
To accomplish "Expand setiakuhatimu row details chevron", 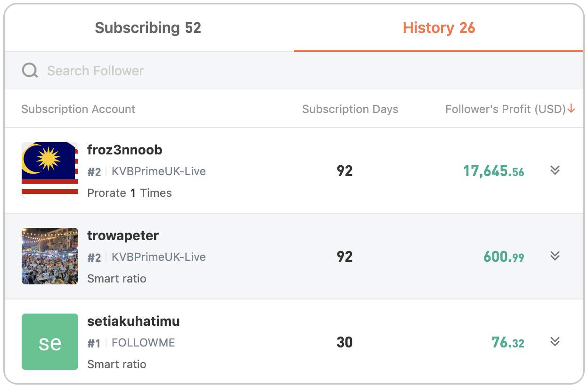I will (x=555, y=341).
